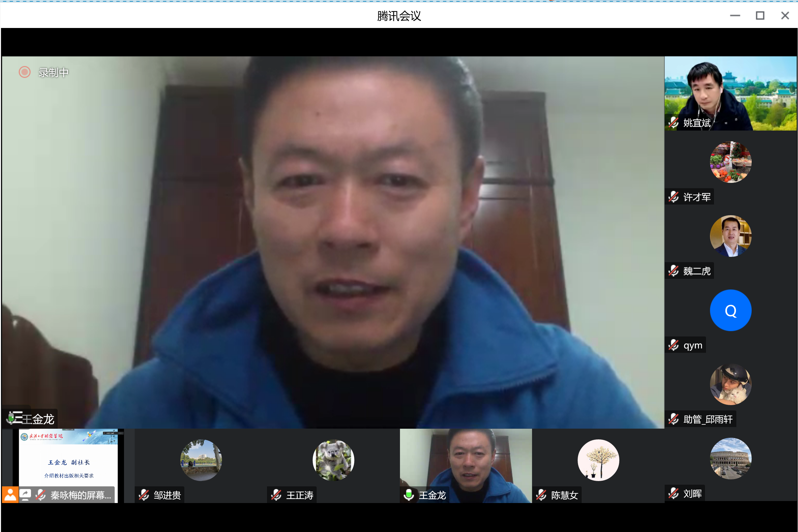Click green active mic icon on 王金龙 thumbnail
The image size is (798, 532).
tap(409, 495)
